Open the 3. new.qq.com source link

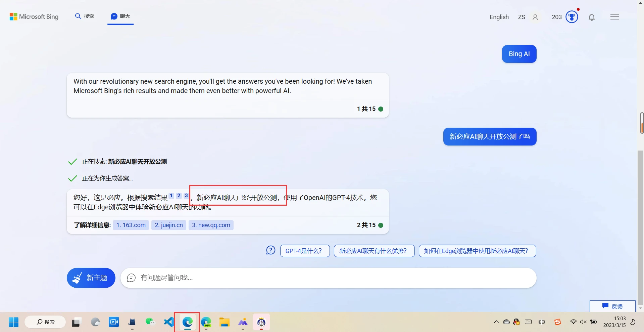click(211, 225)
